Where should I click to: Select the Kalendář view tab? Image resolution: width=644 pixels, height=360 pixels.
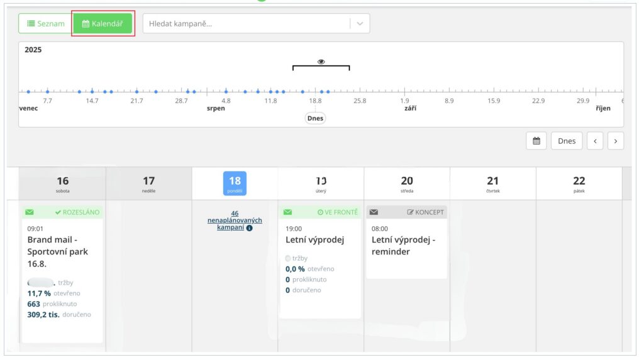(102, 24)
